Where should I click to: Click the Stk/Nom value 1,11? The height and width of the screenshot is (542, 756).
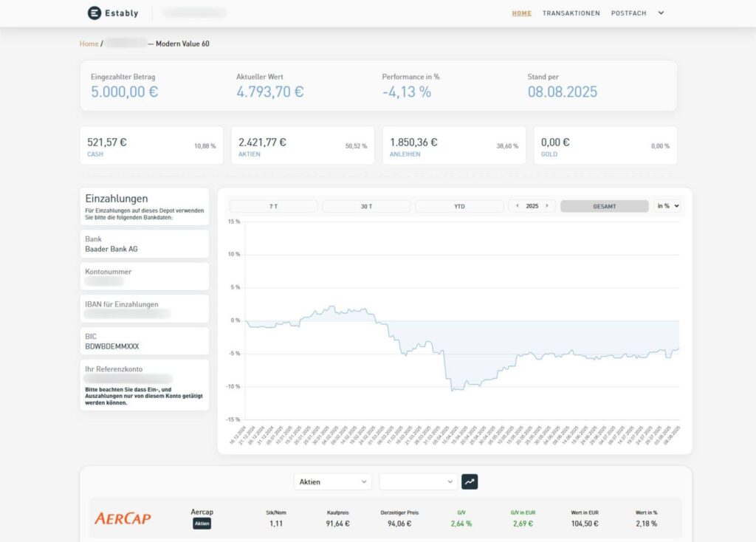pos(276,524)
